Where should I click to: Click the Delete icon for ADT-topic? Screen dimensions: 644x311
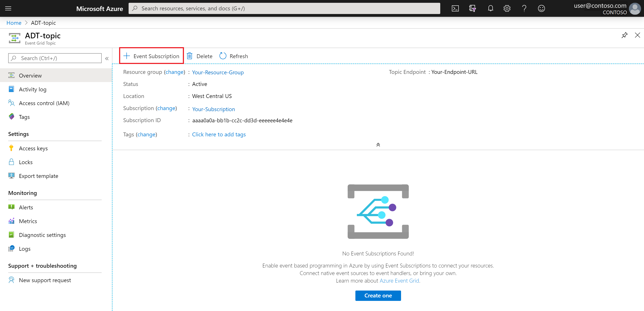pyautogui.click(x=189, y=56)
